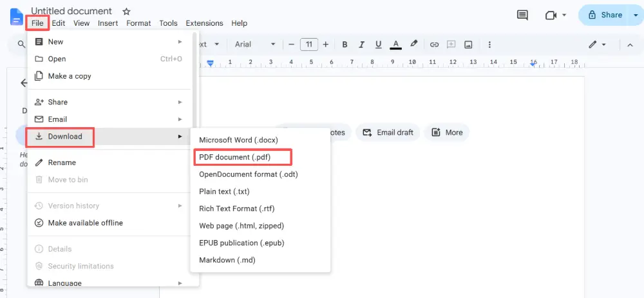Click the back arrow in the outline panel

[23, 83]
